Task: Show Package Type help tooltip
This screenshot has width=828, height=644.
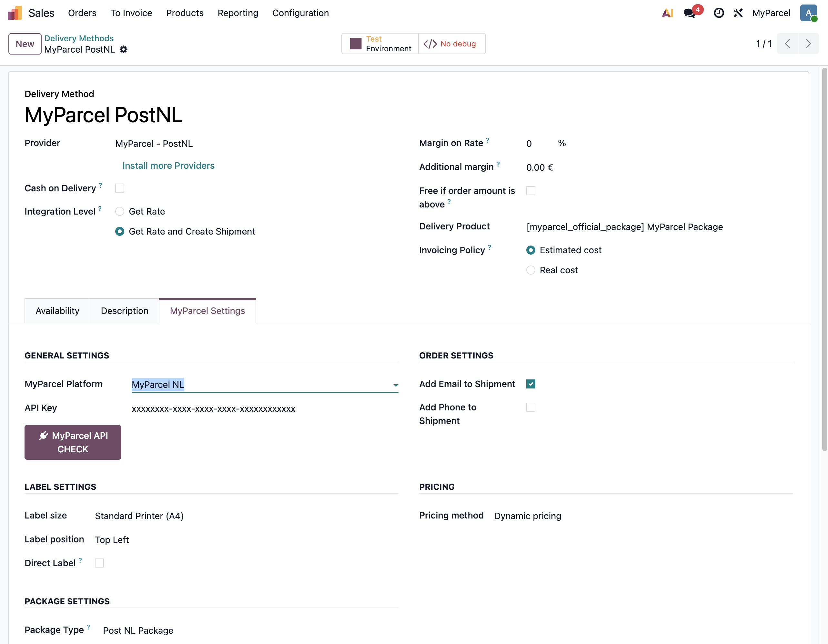Action: [88, 627]
